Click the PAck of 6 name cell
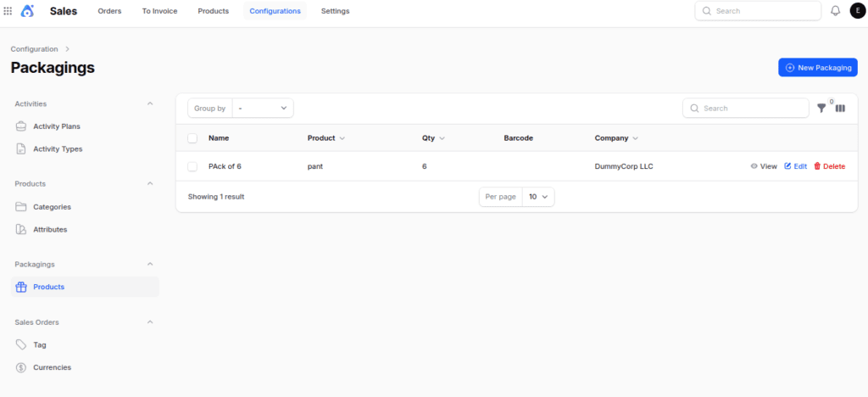This screenshot has height=397, width=868. [225, 166]
